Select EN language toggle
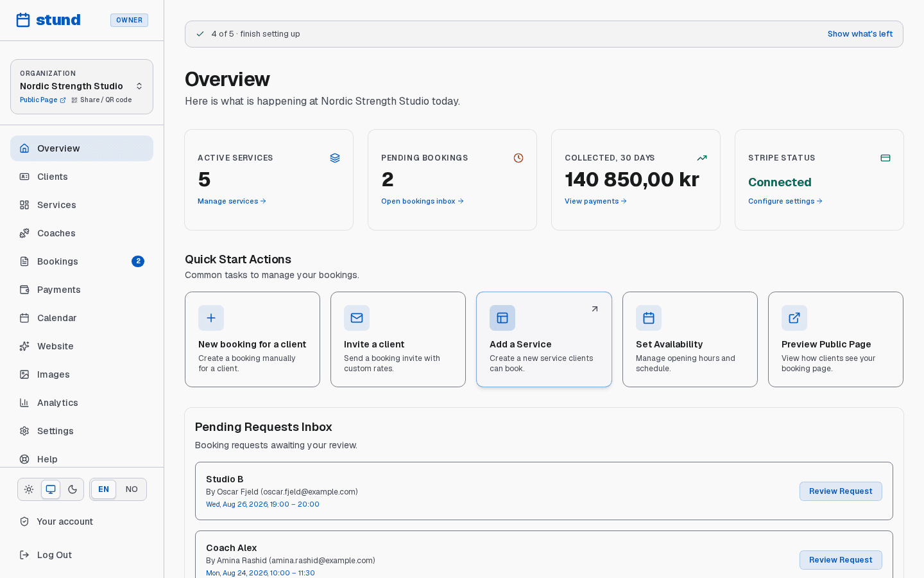Viewport: 924px width, 578px height. 103,489
